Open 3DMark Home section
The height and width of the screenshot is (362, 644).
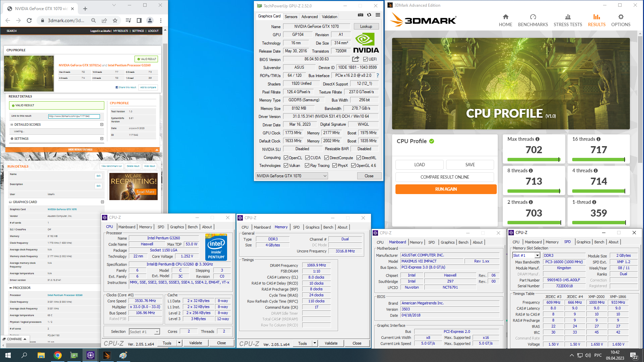tap(505, 20)
